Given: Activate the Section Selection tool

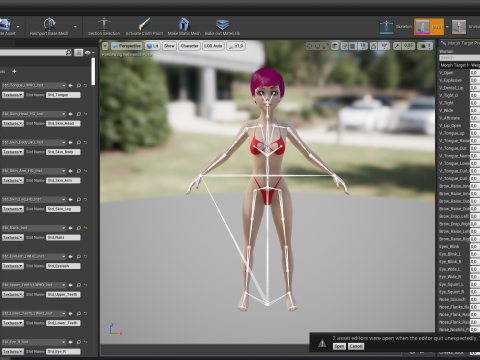Looking at the screenshot, I should 104,26.
